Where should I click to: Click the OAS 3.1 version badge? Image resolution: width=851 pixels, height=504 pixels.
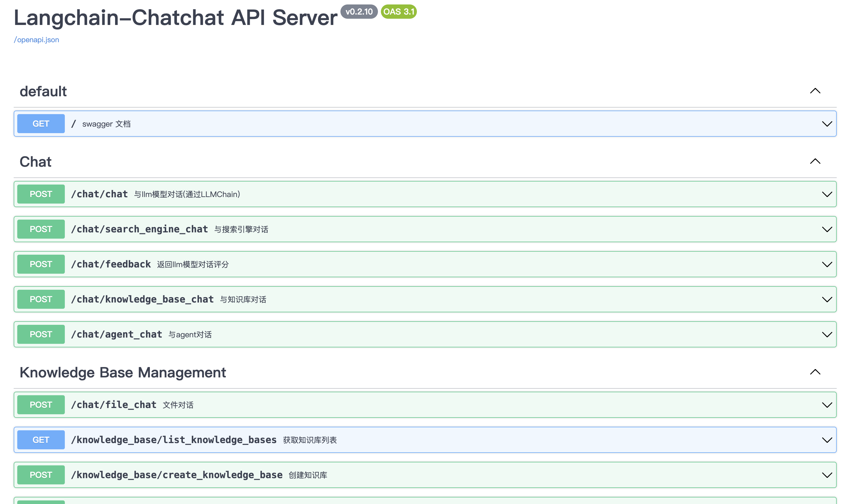tap(398, 12)
